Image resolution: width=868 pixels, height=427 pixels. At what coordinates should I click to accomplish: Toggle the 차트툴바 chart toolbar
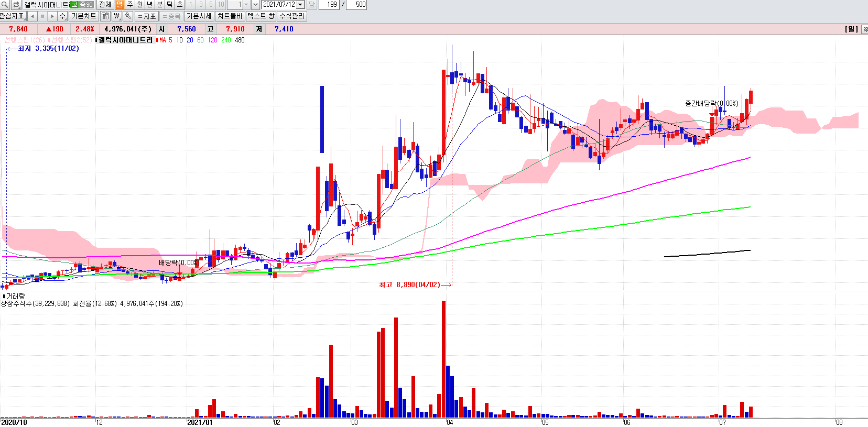click(x=230, y=16)
